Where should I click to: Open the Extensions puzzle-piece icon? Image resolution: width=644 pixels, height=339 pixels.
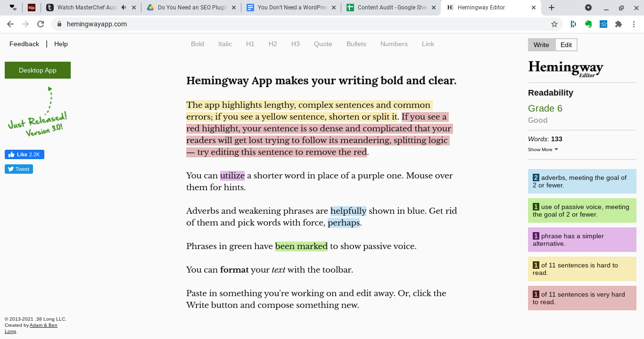click(x=619, y=24)
